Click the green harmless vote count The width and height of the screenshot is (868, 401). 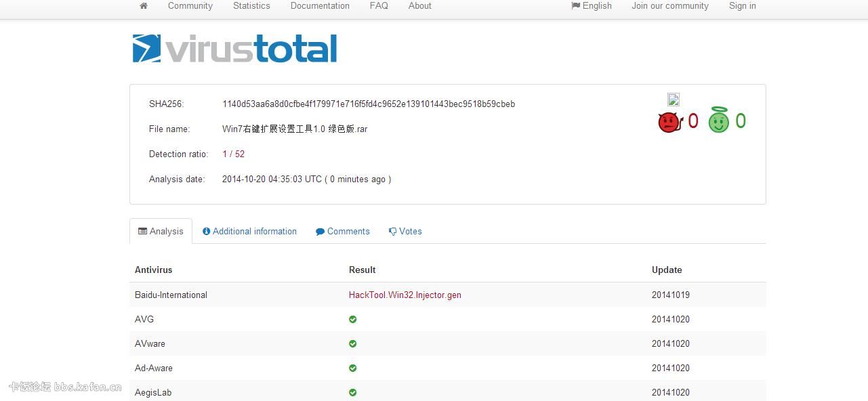point(741,121)
